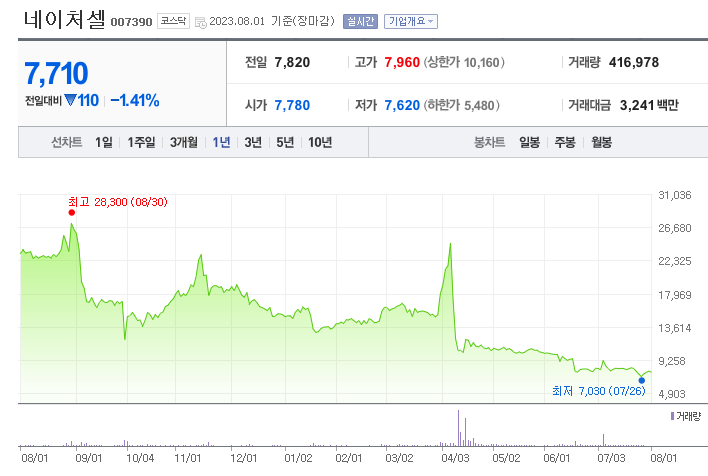The width and height of the screenshot is (708, 476).
Task: Click the 네이처셀 stock name
Action: point(64,20)
